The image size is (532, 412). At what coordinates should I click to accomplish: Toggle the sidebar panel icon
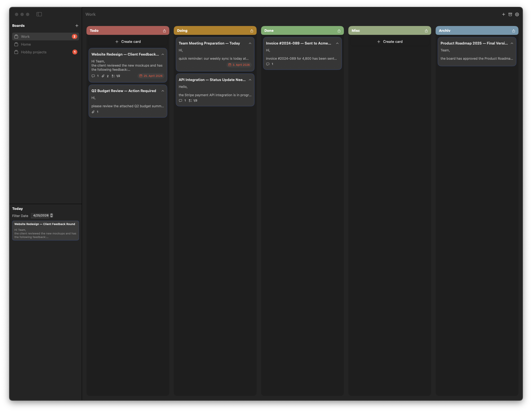(39, 14)
